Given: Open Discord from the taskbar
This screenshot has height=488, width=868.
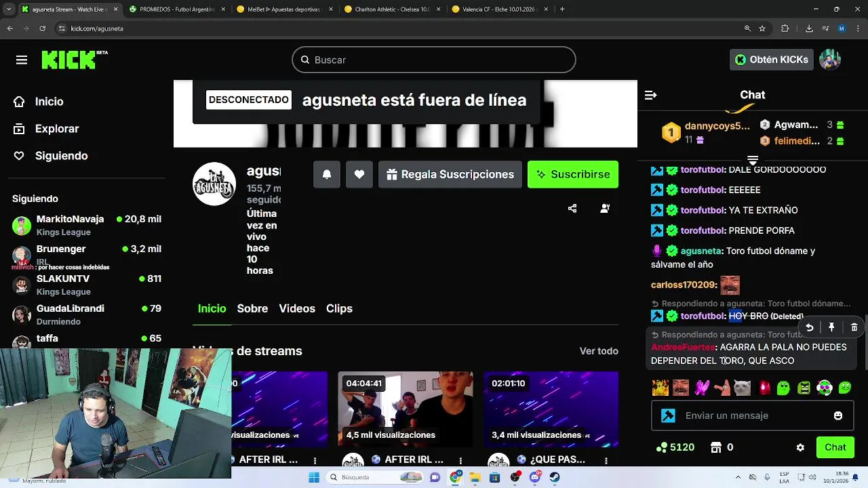Looking at the screenshot, I should [535, 478].
